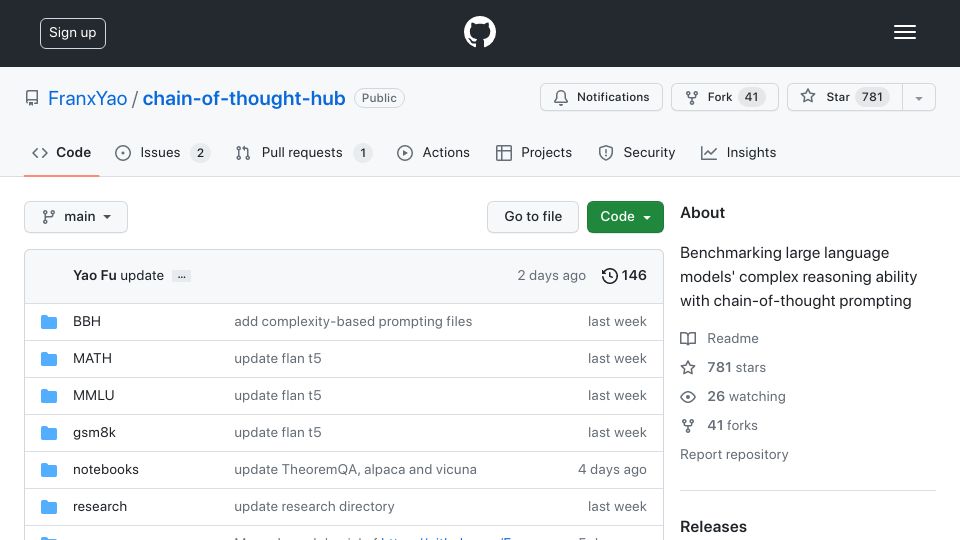960x540 pixels.
Task: Click the Sign up button
Action: coord(73,33)
